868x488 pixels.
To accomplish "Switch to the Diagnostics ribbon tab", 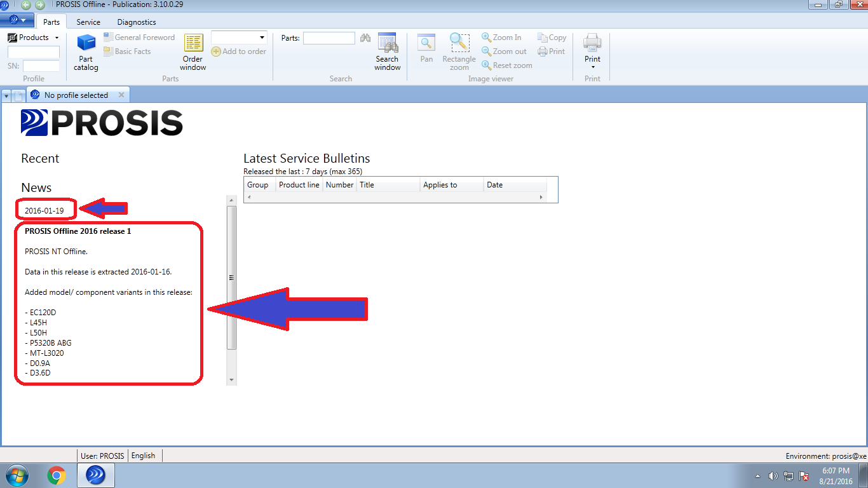I will [137, 22].
